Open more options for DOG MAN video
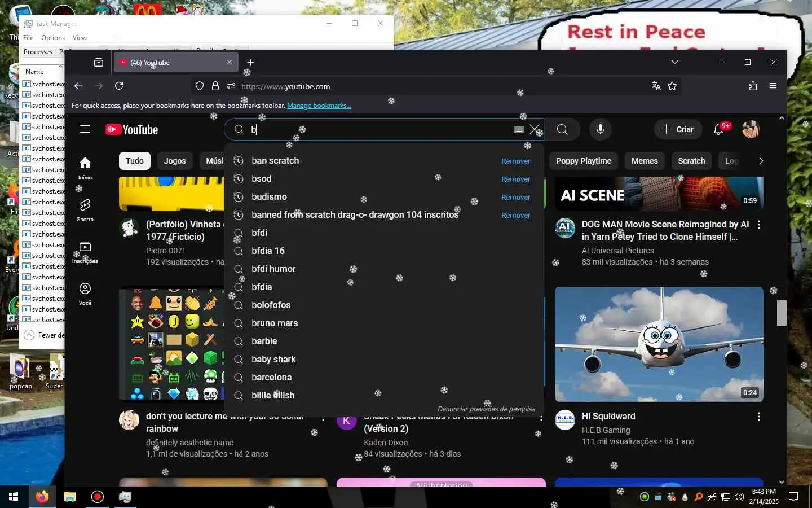 759,225
